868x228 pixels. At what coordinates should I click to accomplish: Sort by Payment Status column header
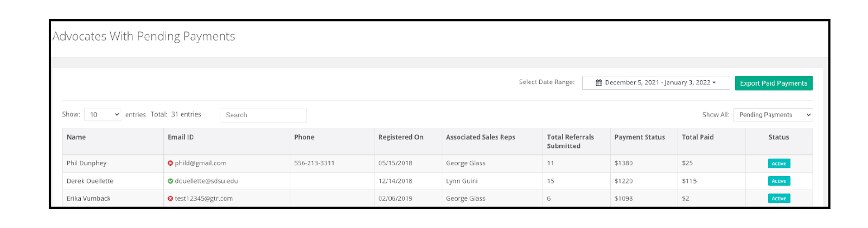coord(640,137)
